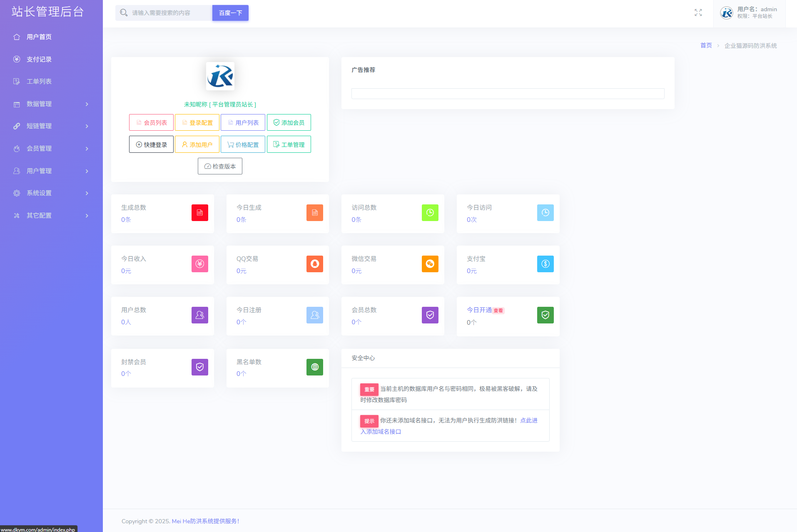Expand the 数据管理 sidebar menu
This screenshot has width=797, height=532.
coord(51,104)
